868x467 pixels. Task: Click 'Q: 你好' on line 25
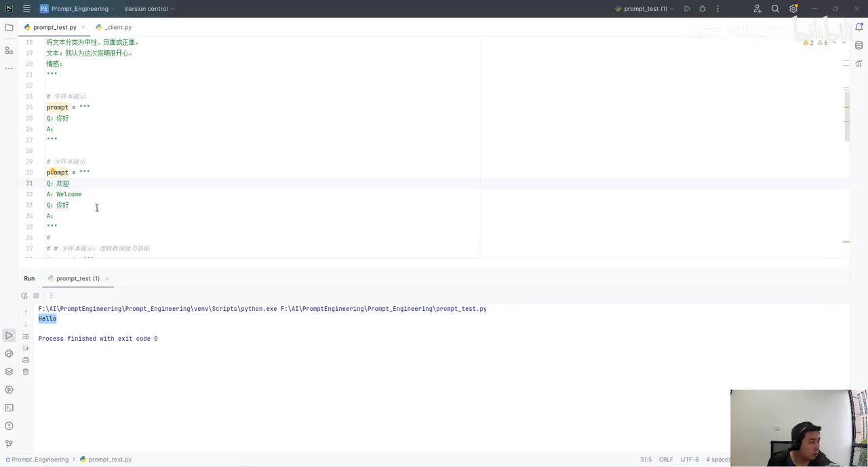(58, 118)
